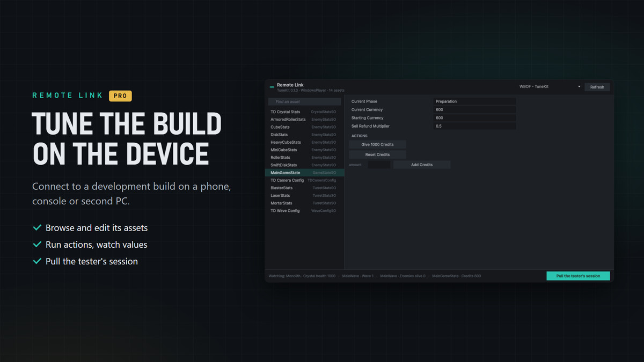Run the Give 1000 Credits action
Screen dimensions: 644x362
(x=377, y=144)
